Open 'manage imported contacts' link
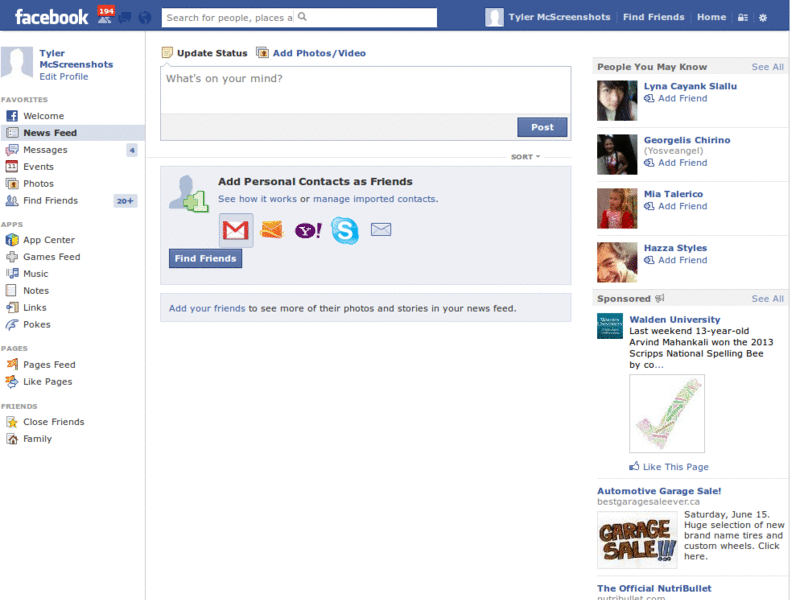This screenshot has height=600, width=800. (x=374, y=199)
